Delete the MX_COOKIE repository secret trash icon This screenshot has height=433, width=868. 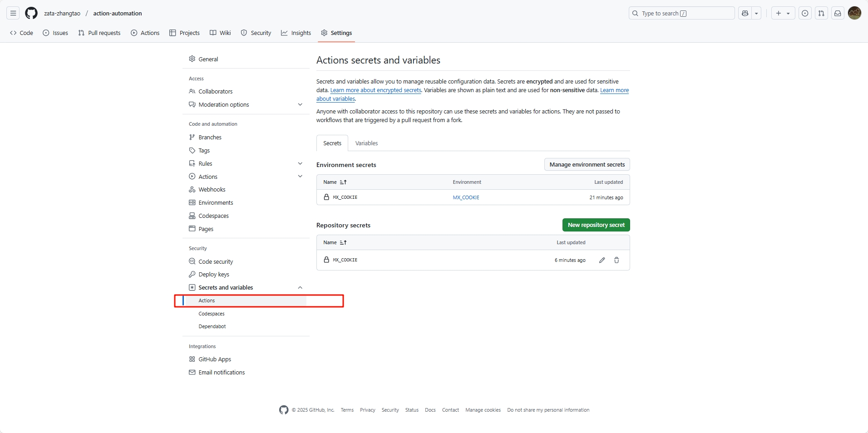(x=616, y=260)
